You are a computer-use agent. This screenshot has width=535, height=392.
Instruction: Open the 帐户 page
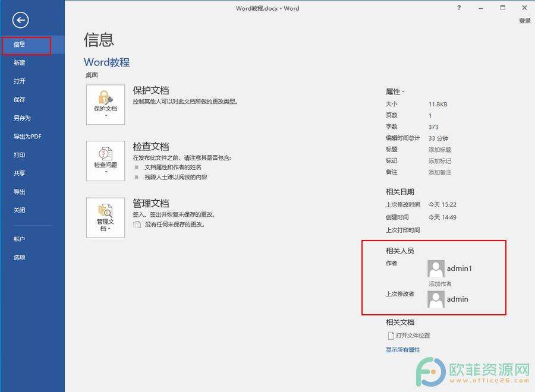tap(20, 239)
